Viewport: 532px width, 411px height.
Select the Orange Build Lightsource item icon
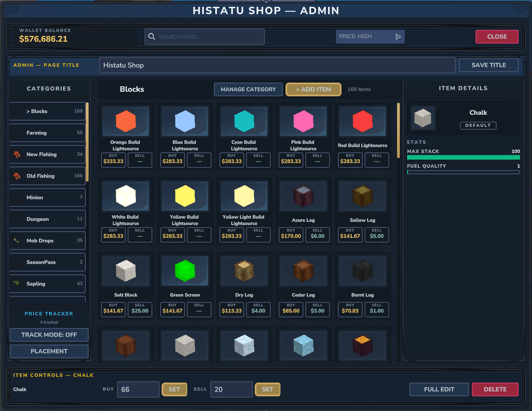pyautogui.click(x=126, y=121)
